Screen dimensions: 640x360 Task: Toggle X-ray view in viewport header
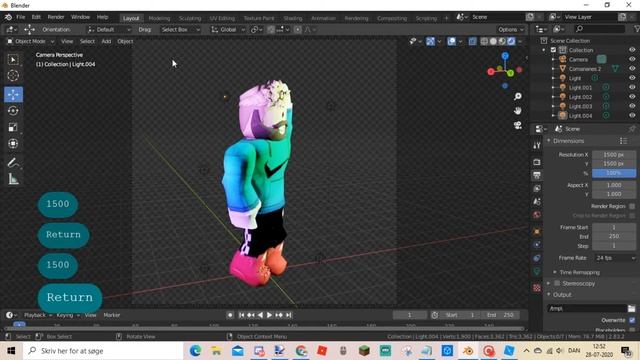472,41
